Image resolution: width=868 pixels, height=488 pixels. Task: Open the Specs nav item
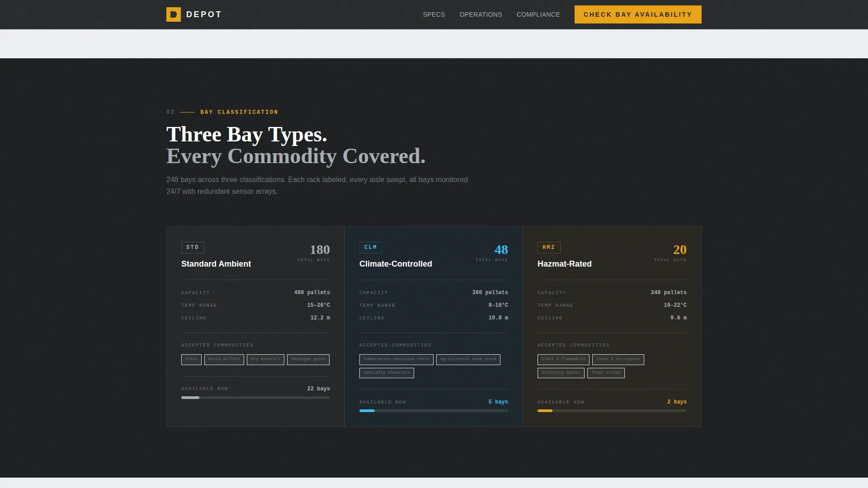pyautogui.click(x=434, y=14)
